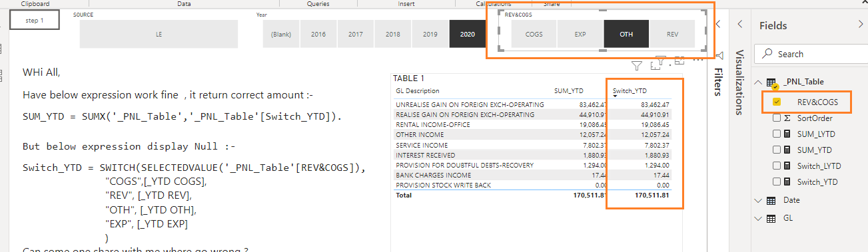The image size is (868, 252).
Task: Click the magnifier icon in Fields search
Action: point(767,54)
